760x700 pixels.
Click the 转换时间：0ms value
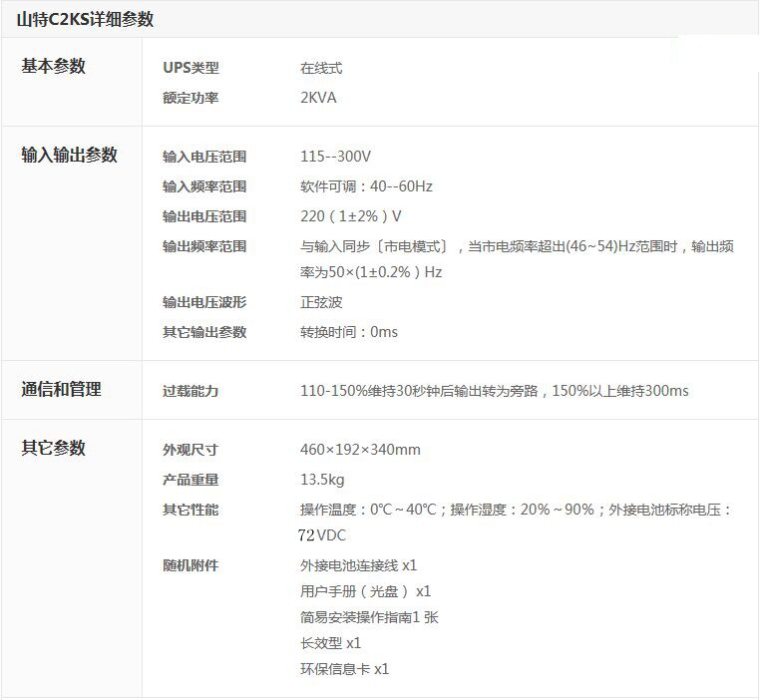pos(349,332)
